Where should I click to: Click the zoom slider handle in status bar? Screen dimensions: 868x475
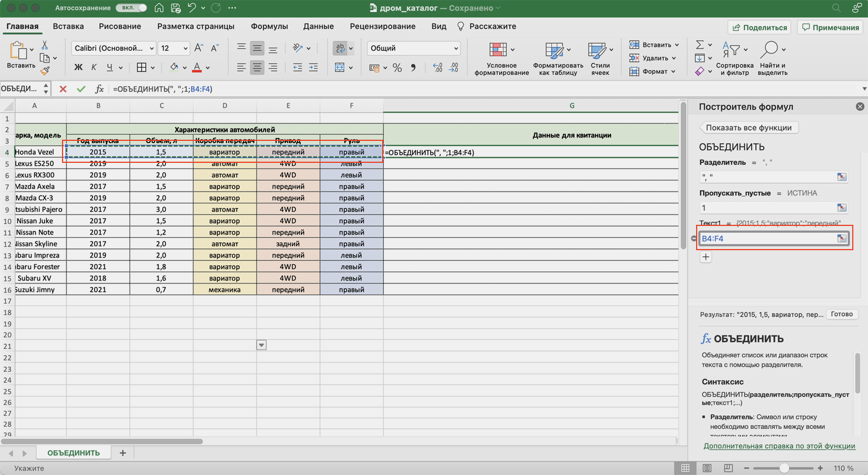[x=783, y=468]
